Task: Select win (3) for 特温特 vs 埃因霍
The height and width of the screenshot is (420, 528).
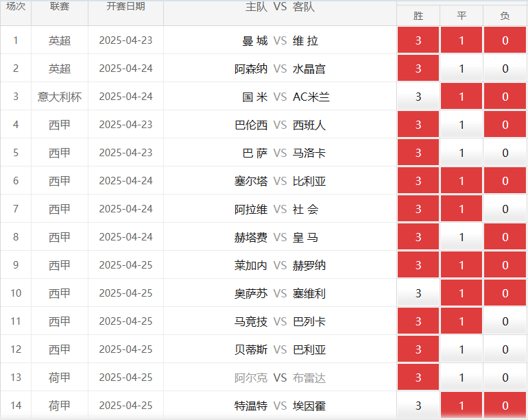Action: click(x=418, y=406)
